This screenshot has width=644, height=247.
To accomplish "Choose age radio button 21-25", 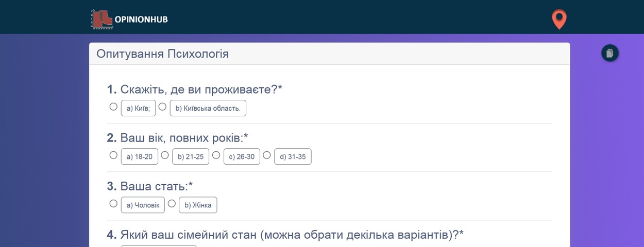I will (x=165, y=155).
